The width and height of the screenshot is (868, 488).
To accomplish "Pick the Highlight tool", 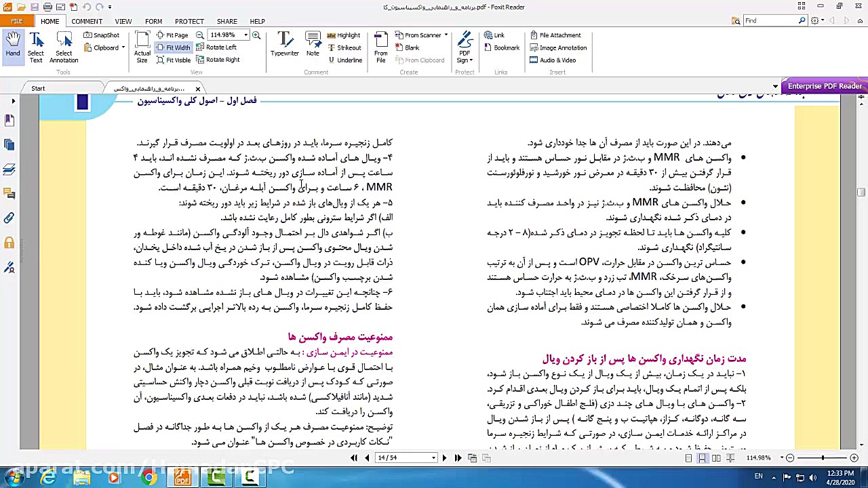I will coord(344,35).
